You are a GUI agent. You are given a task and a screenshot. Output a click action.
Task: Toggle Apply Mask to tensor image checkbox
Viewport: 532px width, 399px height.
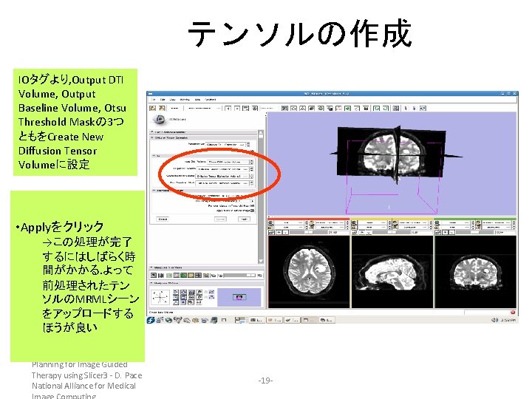(253, 211)
